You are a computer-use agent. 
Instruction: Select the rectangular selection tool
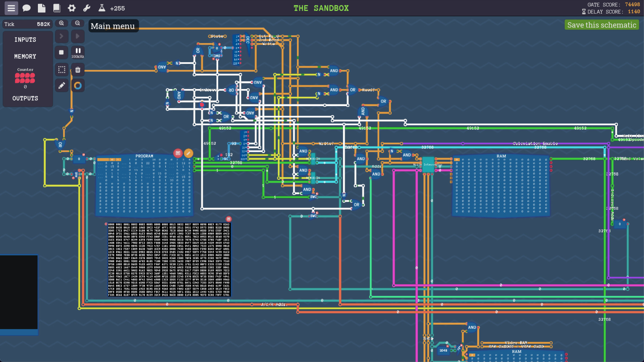pos(61,69)
